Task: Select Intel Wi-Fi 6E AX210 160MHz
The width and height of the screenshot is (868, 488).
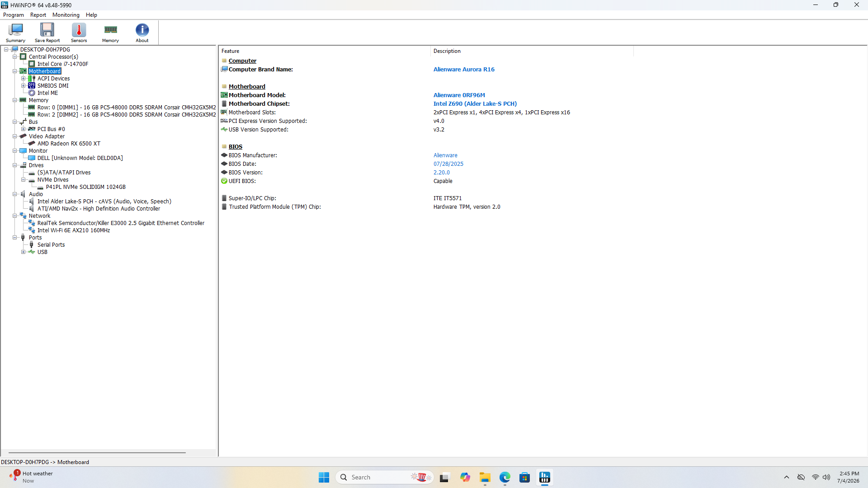Action: click(x=74, y=230)
